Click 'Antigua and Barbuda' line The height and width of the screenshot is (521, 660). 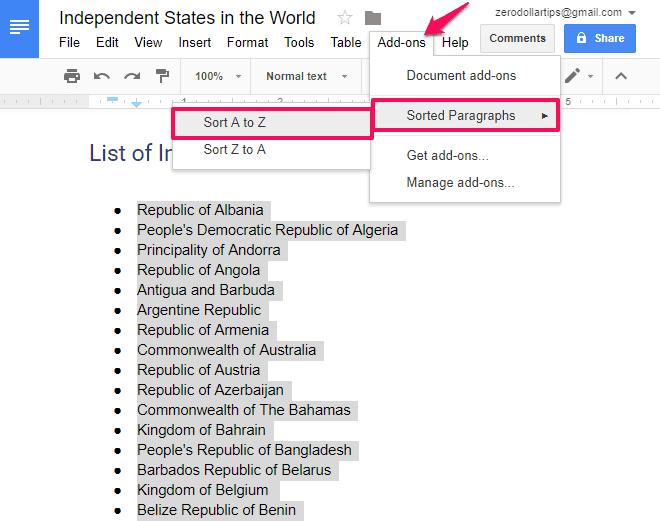click(x=206, y=290)
